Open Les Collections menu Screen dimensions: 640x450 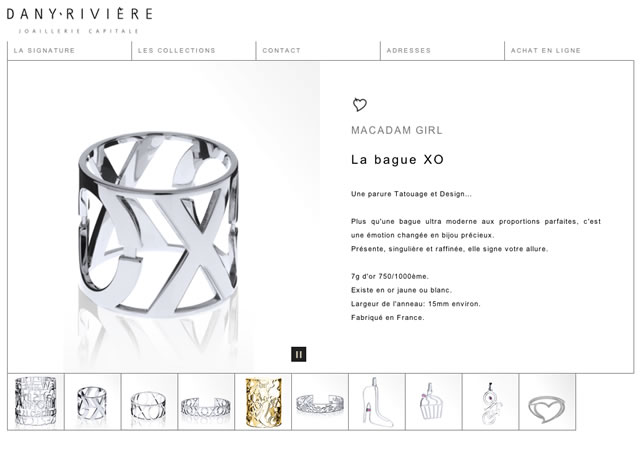point(177,51)
